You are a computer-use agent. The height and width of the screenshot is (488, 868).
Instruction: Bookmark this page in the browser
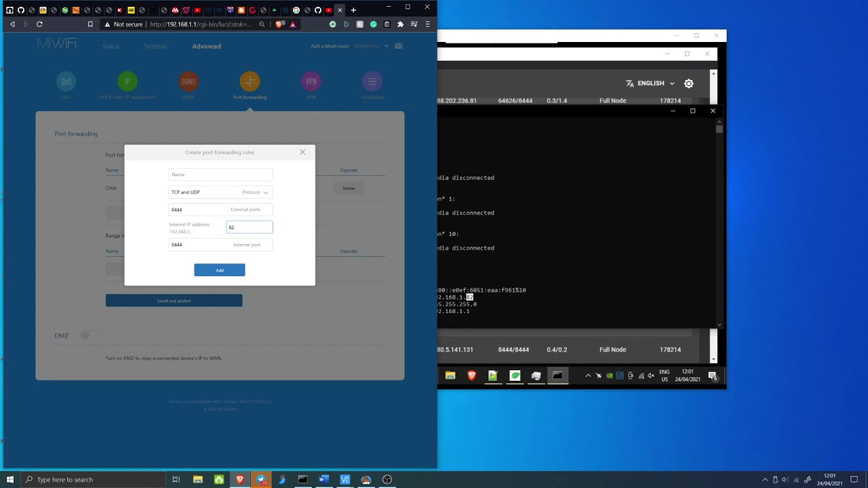[90, 24]
